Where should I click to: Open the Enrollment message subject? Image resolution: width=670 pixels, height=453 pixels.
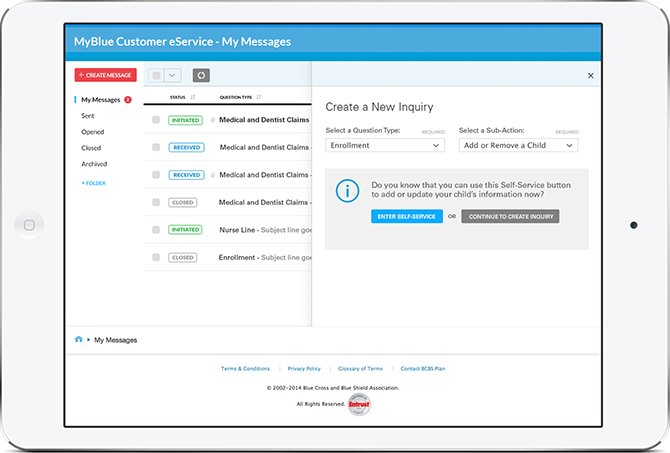[265, 257]
